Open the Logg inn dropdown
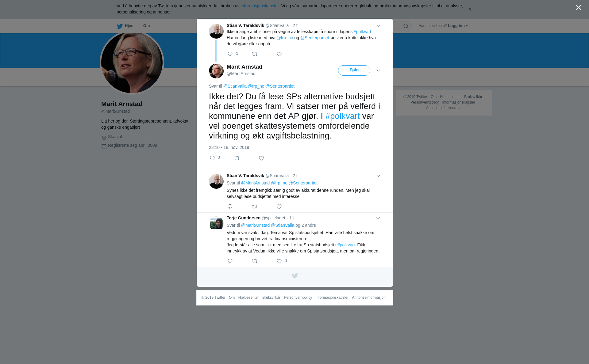The height and width of the screenshot is (364, 589). pos(458,26)
